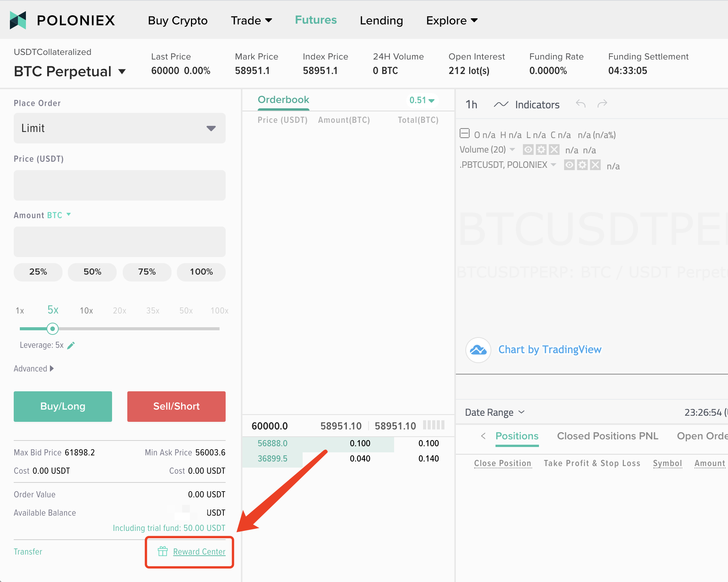Remove the Volume (20) indicator

pos(554,150)
